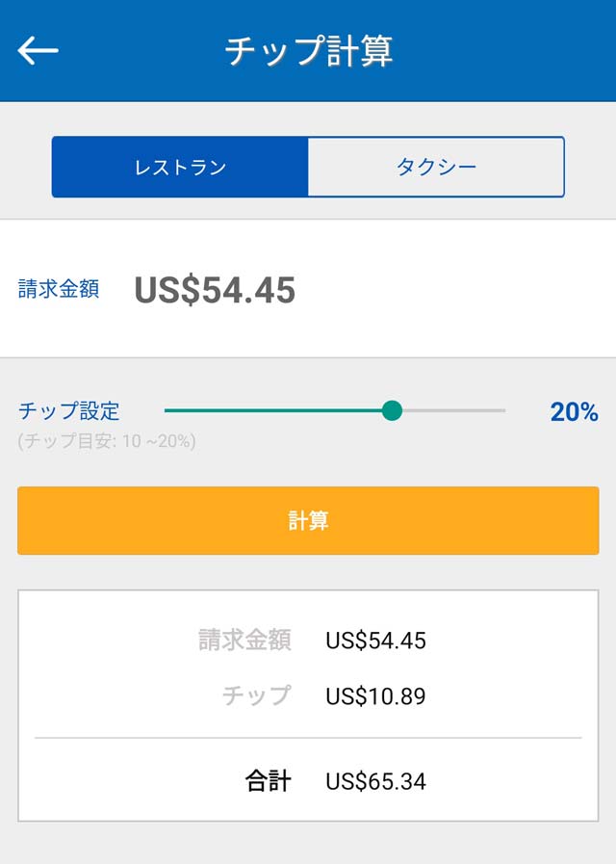Switch to the タクシー tab
This screenshot has height=864, width=616.
point(436,166)
